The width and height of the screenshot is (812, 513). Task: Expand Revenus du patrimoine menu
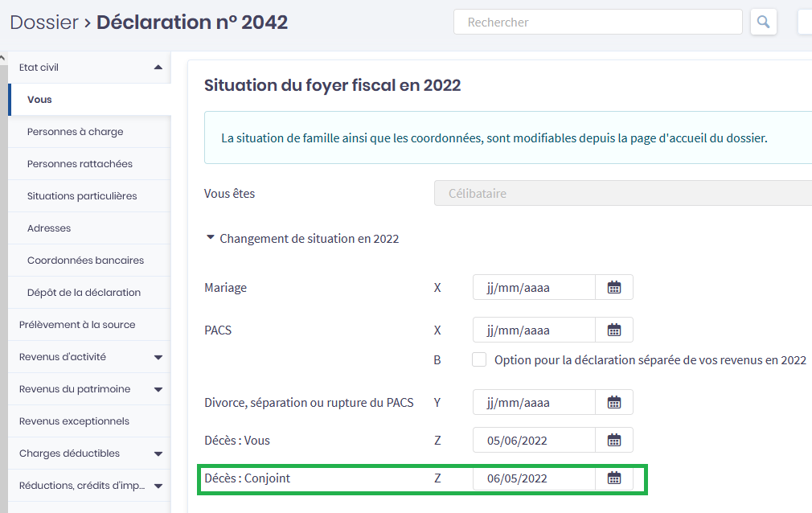[x=158, y=389]
